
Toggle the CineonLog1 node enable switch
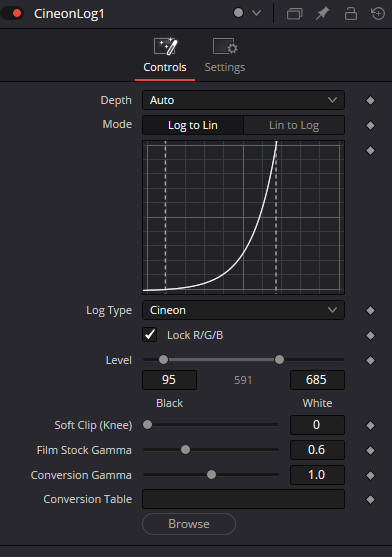[x=12, y=13]
